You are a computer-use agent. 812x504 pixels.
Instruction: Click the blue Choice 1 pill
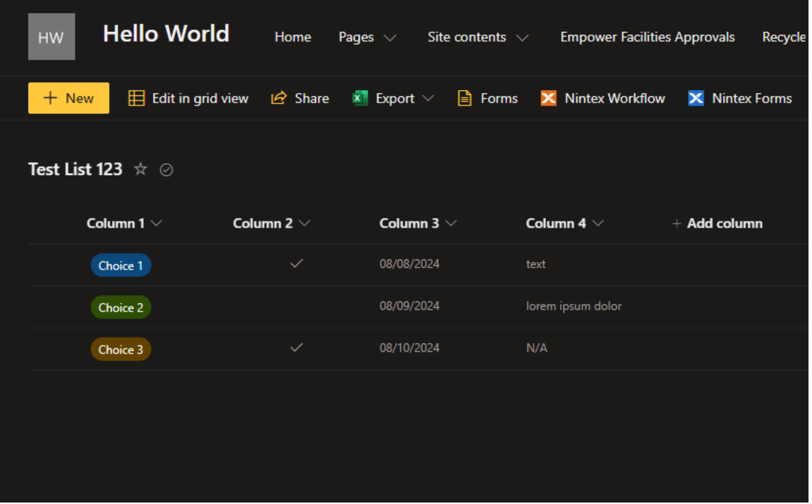[x=120, y=265]
